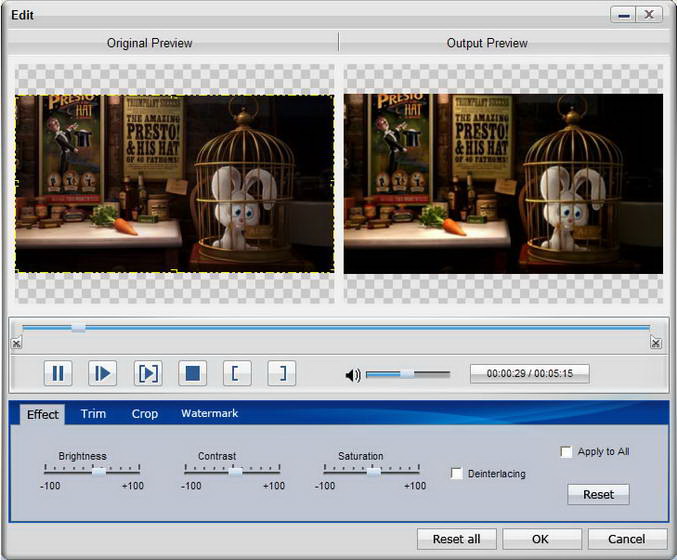Set trim end with right bracket button
Viewport: 677px width, 560px height.
[x=281, y=374]
